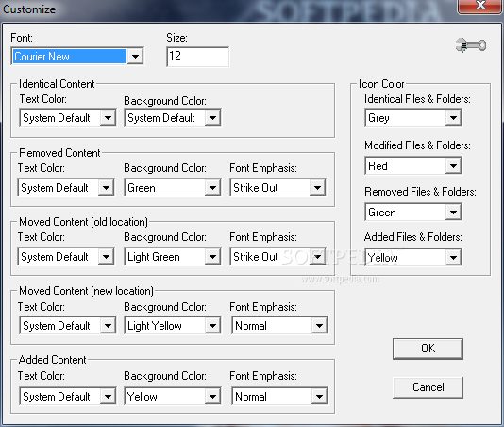Viewport: 504px width, 427px height.
Task: Click the Cancel button
Action: point(428,387)
